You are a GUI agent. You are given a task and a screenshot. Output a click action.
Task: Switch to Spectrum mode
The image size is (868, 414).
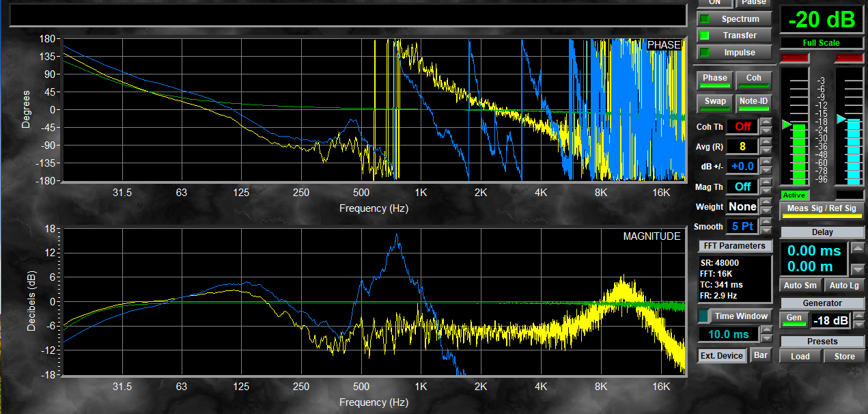[735, 19]
